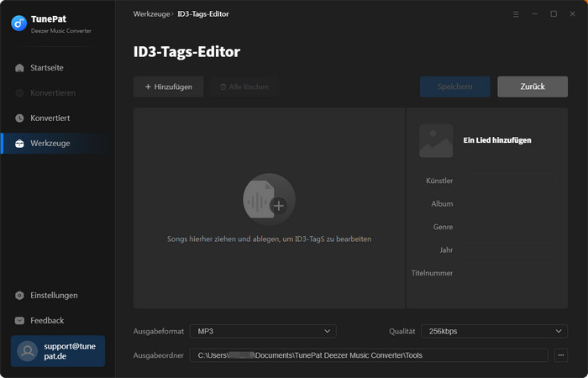
Task: Click the Speichern button
Action: (455, 87)
